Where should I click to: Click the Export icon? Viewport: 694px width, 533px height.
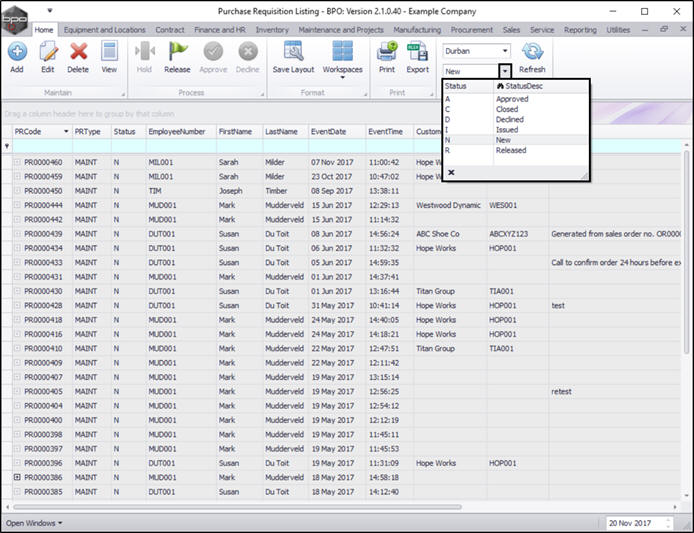click(417, 52)
